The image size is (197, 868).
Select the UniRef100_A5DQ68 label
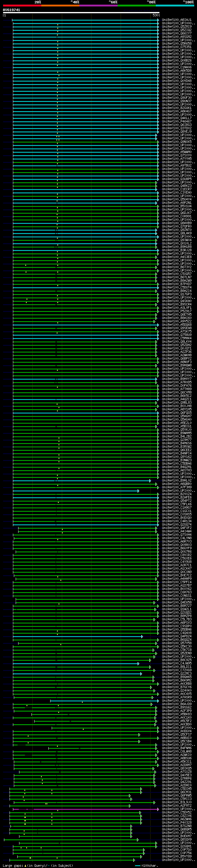[176, 325]
